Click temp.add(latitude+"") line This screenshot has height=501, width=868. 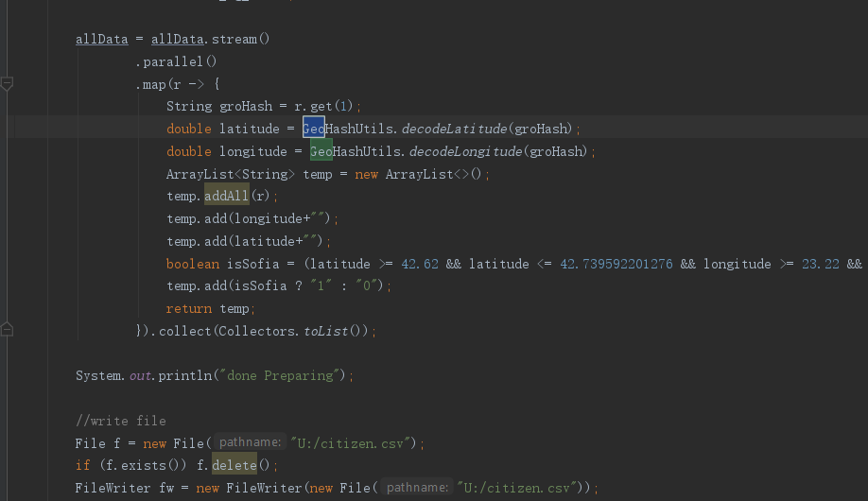tap(249, 241)
